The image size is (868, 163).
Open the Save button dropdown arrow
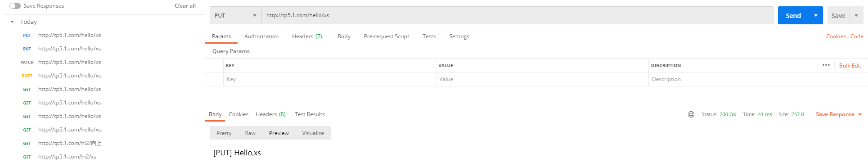856,15
